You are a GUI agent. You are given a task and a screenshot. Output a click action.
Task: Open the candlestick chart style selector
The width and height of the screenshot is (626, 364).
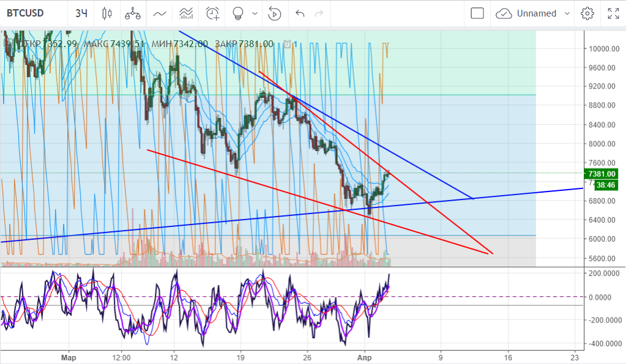click(x=107, y=13)
